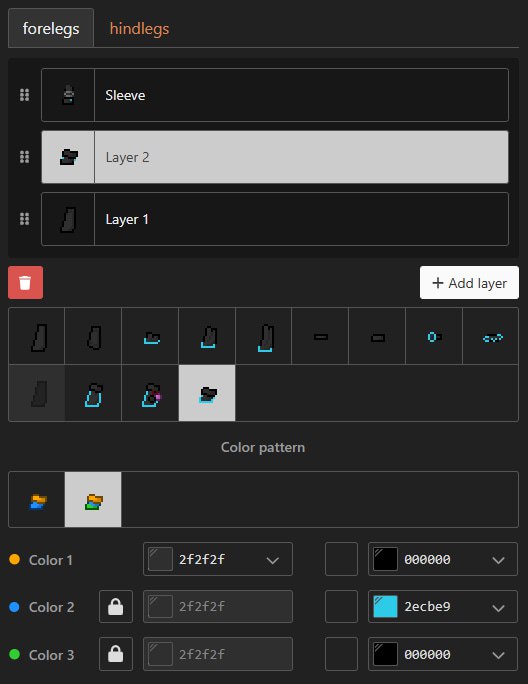Select the Sleeve layer thumbnail
528x684 pixels.
(68, 95)
